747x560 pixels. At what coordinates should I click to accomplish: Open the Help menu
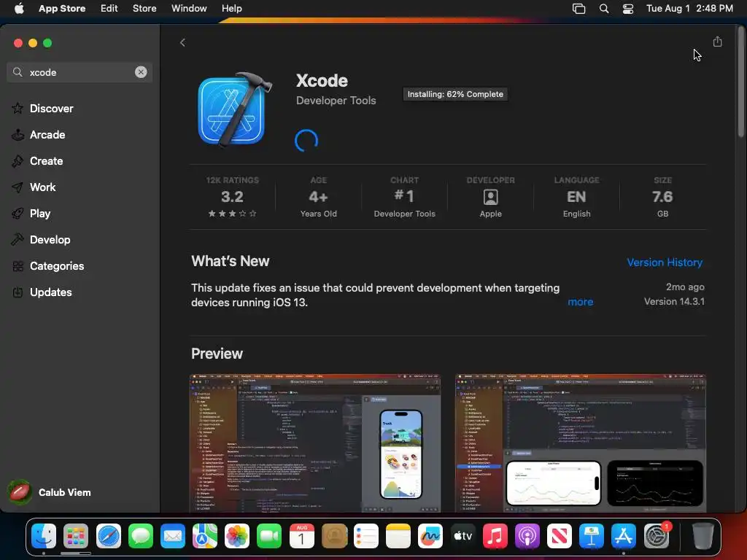[x=231, y=9]
